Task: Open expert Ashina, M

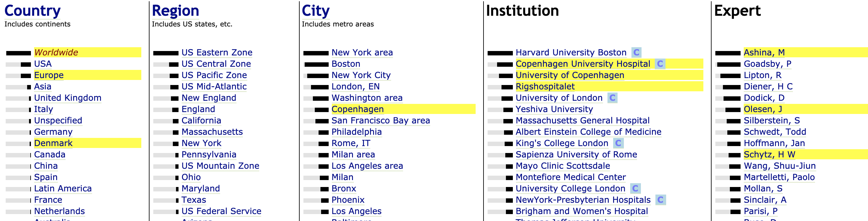Action: click(x=764, y=53)
